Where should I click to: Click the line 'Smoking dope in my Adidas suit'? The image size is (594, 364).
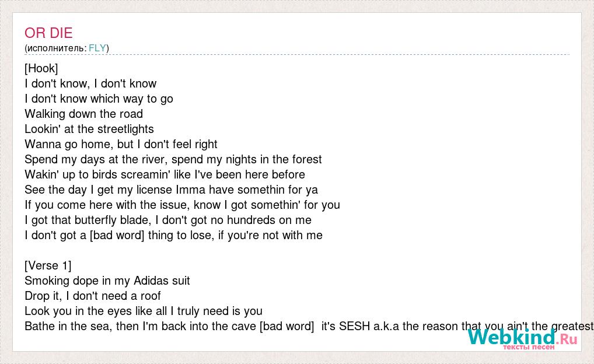[107, 281]
